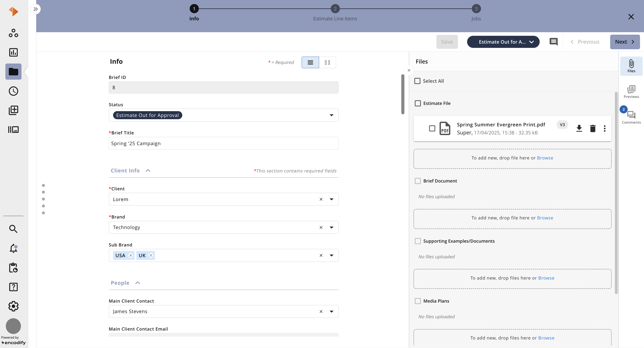The width and height of the screenshot is (644, 348).
Task: Click the Info form vertical scrollbar
Action: coord(403,94)
